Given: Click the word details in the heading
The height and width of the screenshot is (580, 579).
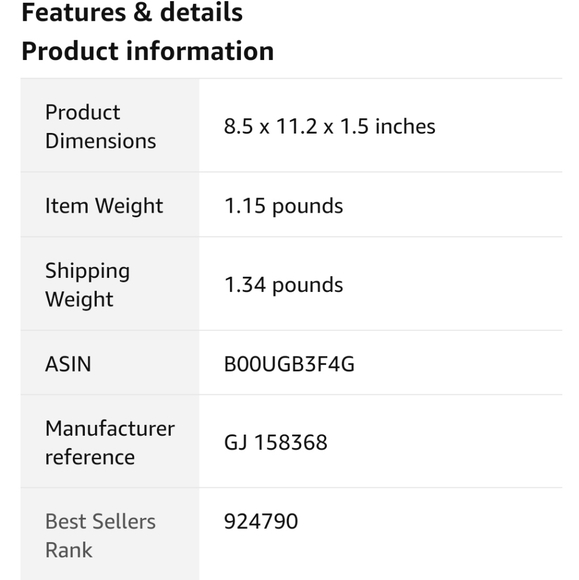Looking at the screenshot, I should 201,13.
